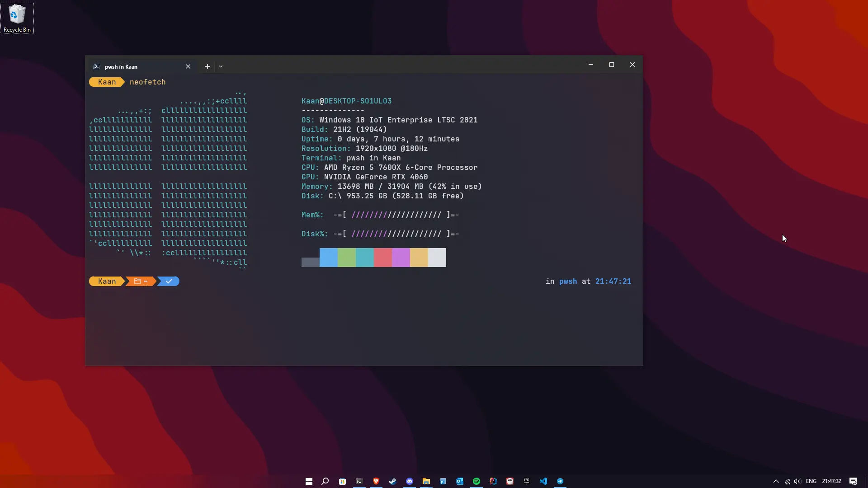Click the red neofetch color block
The image size is (868, 488).
pos(383,258)
